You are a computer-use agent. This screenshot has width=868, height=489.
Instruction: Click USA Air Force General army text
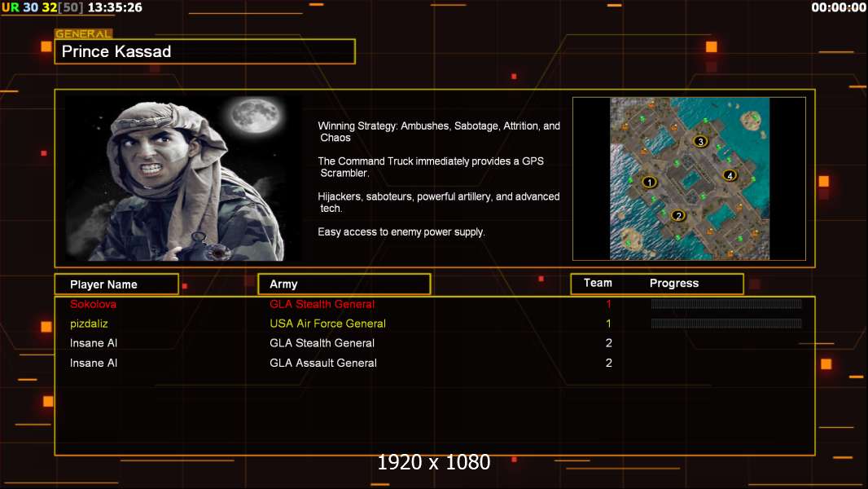pyautogui.click(x=327, y=324)
